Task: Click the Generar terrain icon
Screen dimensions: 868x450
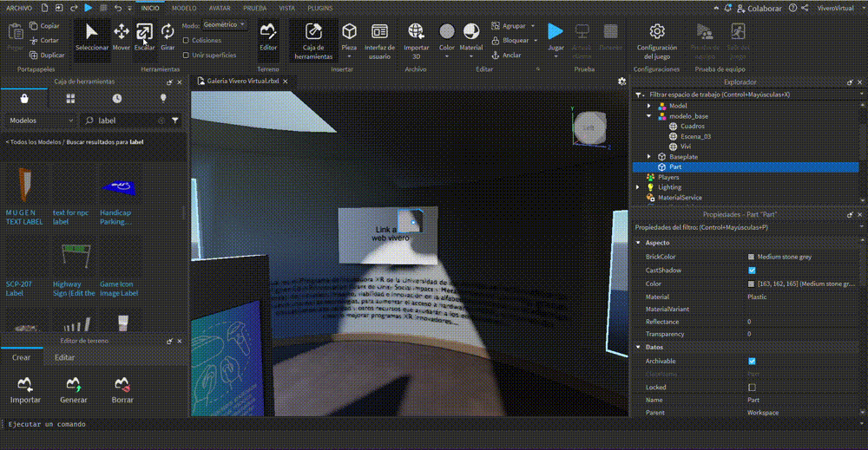Action: pyautogui.click(x=74, y=387)
